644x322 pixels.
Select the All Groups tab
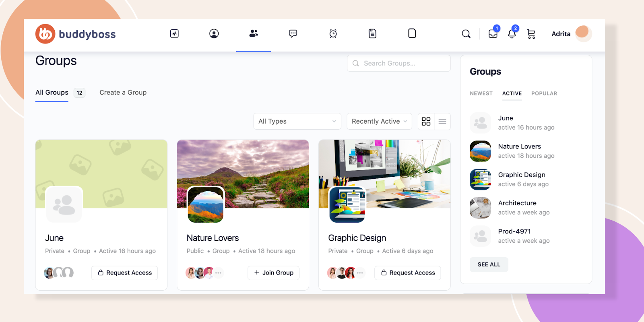[52, 93]
